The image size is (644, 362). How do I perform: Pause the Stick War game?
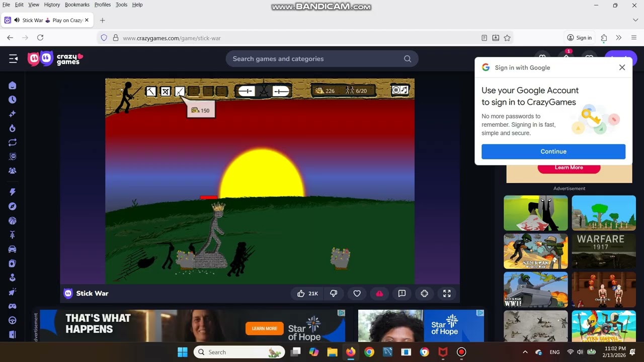point(396,90)
